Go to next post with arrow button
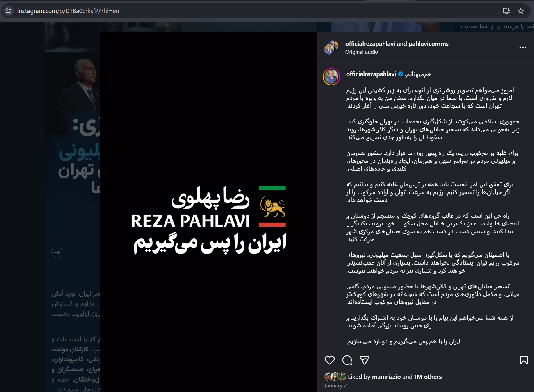The image size is (534, 392). pyautogui.click(x=57, y=252)
